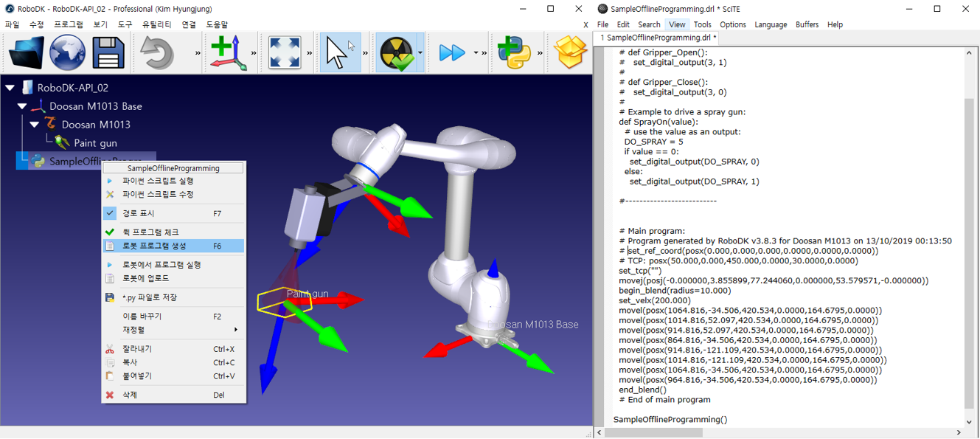Image resolution: width=980 pixels, height=439 pixels.
Task: Switch to the SampleOfflineProgramming.drl tab
Action: (658, 38)
